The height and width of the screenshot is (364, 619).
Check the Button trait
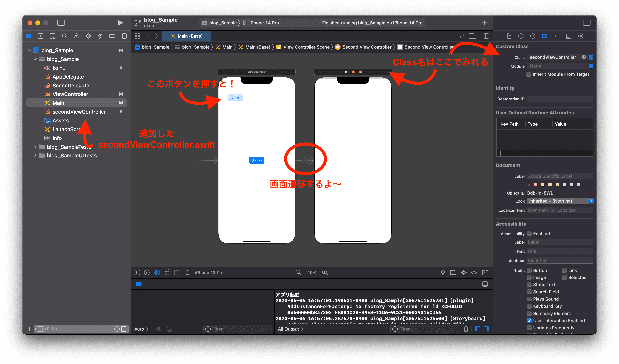point(529,270)
